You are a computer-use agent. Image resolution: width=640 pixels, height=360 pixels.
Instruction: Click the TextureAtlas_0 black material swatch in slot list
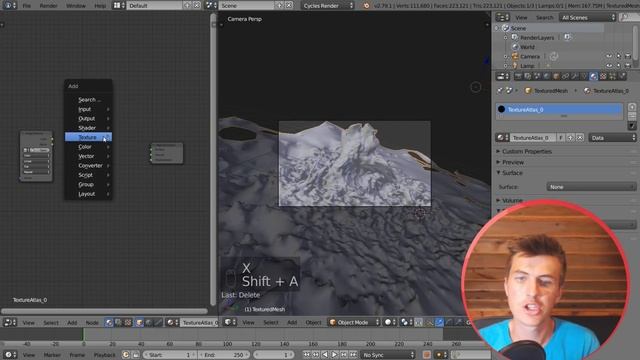[x=501, y=109]
